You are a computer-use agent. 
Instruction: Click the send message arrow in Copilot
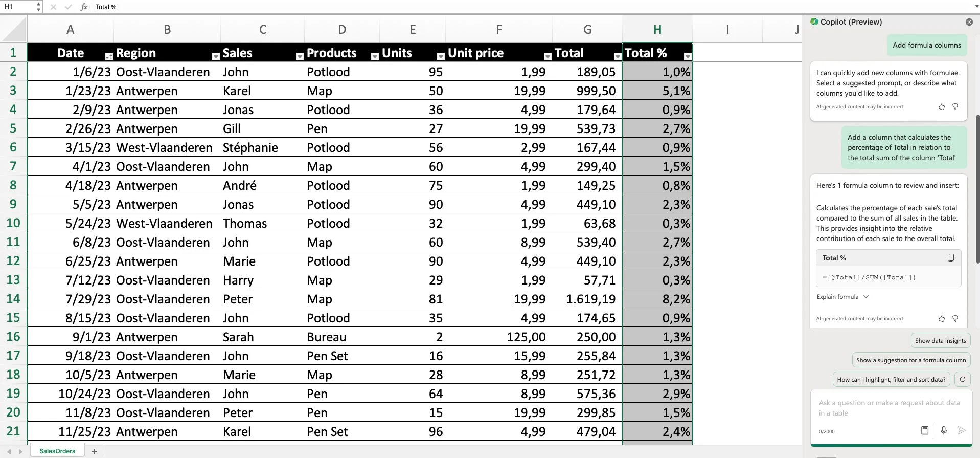pyautogui.click(x=962, y=430)
